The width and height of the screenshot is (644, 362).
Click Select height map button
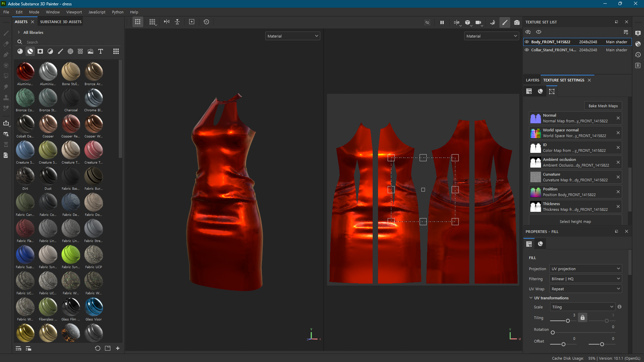(575, 222)
